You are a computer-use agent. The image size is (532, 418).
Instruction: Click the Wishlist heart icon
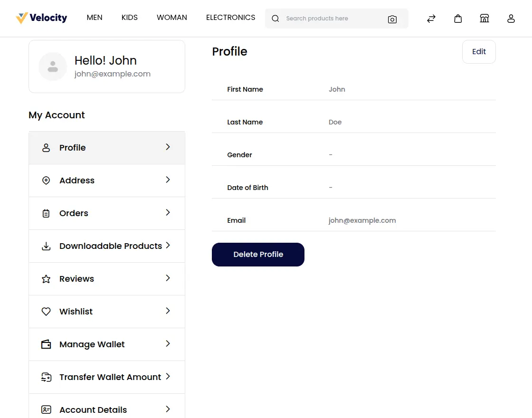pyautogui.click(x=46, y=311)
